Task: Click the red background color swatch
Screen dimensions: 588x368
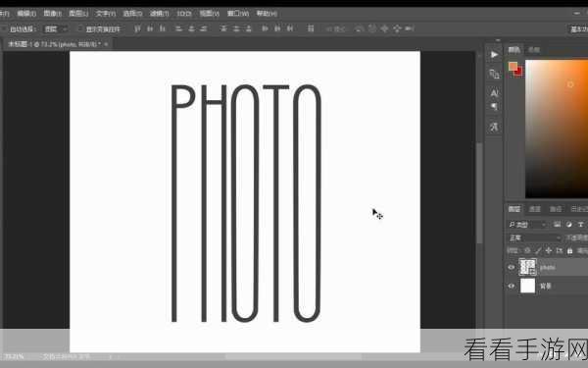Action: (519, 73)
